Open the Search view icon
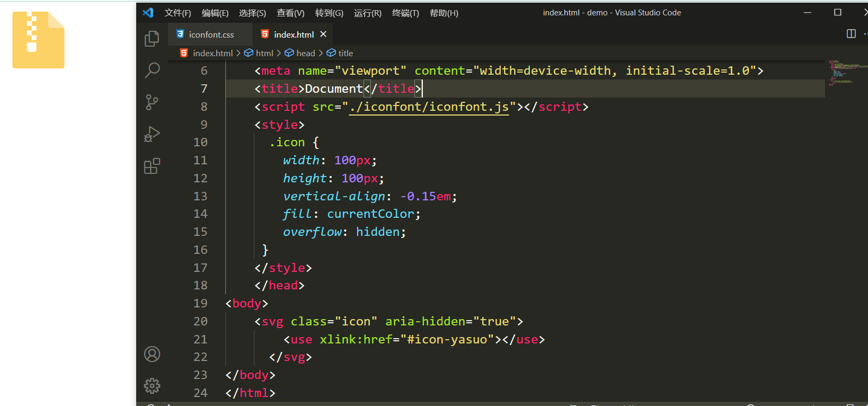The height and width of the screenshot is (406, 868). pos(152,70)
